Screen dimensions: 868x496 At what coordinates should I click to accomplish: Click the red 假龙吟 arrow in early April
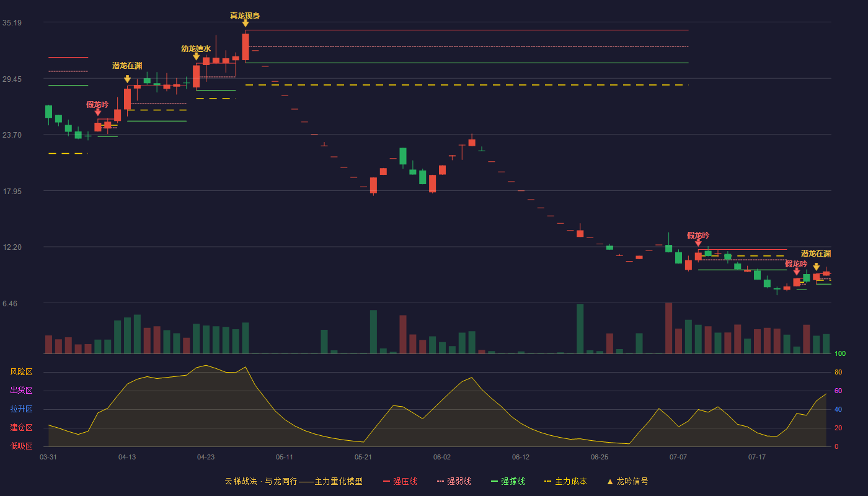(98, 112)
